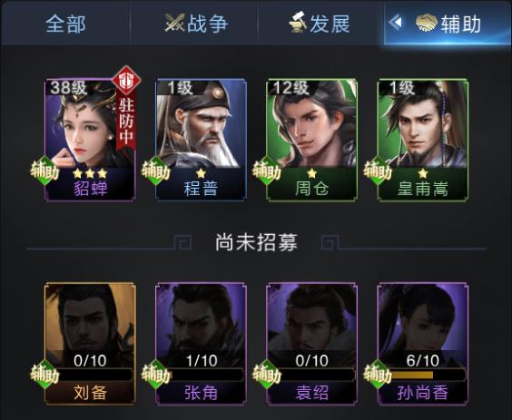512x420 pixels.
Task: Click the 辅助 badge on 程普's card
Action: tap(155, 171)
